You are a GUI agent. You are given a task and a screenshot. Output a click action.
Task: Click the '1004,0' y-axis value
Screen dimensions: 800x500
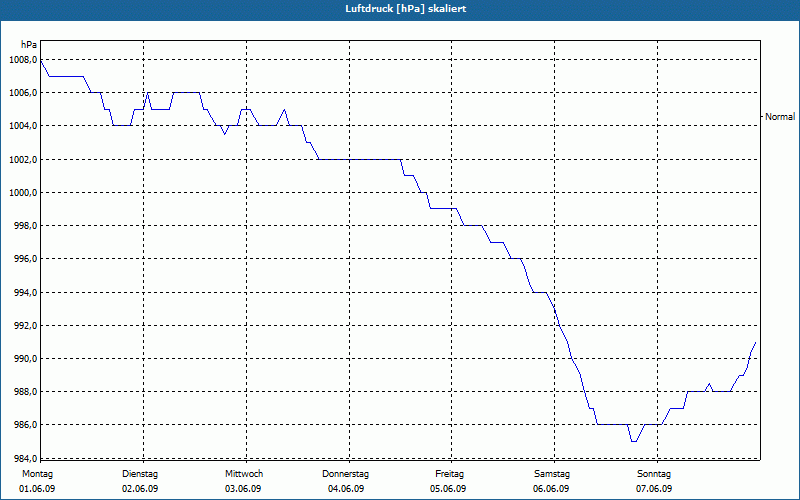23,126
